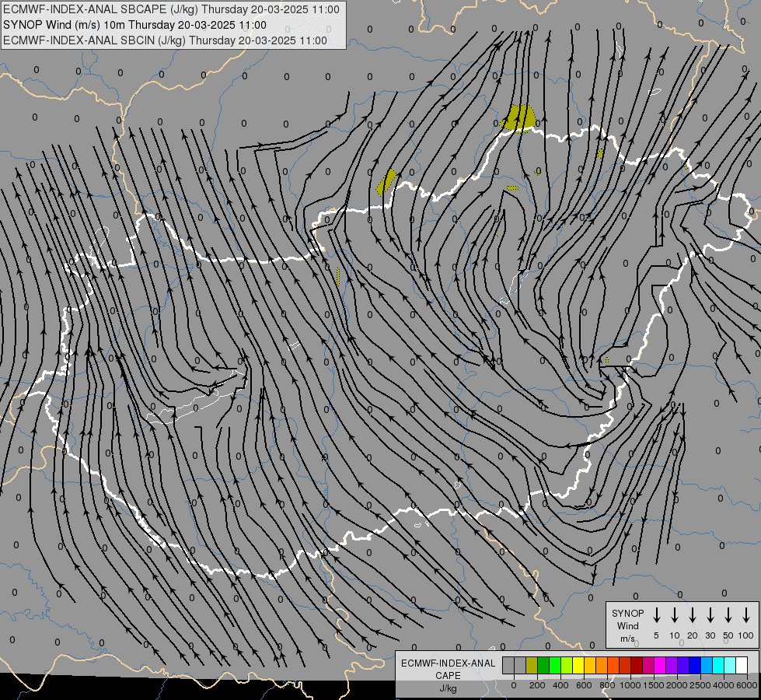Click the '2500' tick label in CAPE legend
Image resolution: width=761 pixels, height=700 pixels.
[x=700, y=685]
